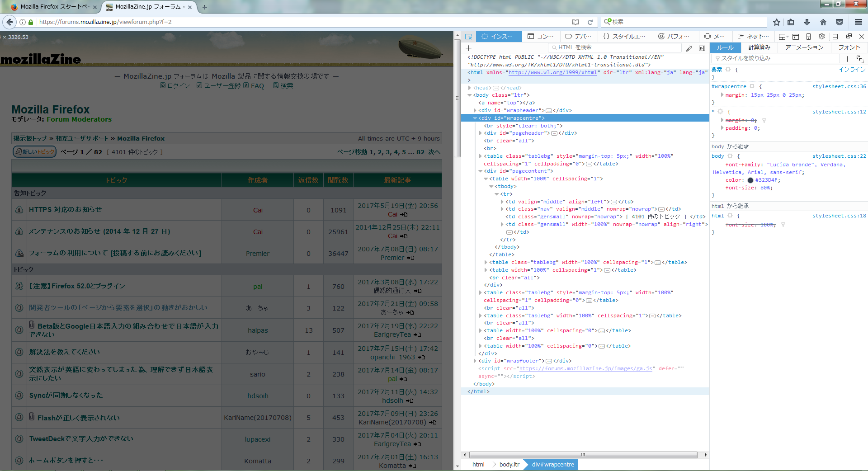This screenshot has width=868, height=471.
Task: Expand padding shorthand in * rule
Action: pyautogui.click(x=722, y=128)
